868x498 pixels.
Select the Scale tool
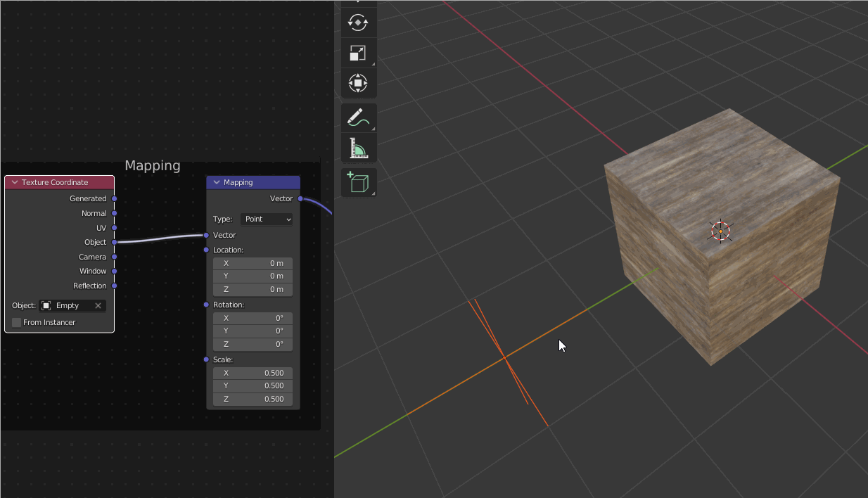pos(358,53)
